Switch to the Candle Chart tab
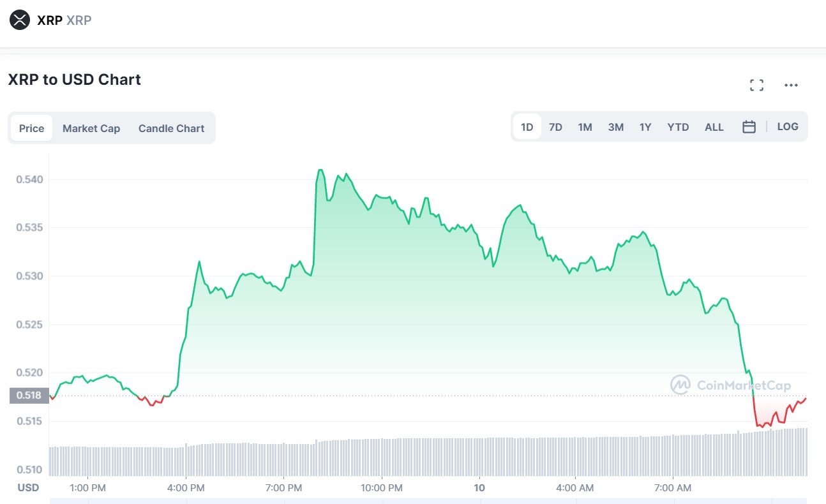 tap(171, 128)
